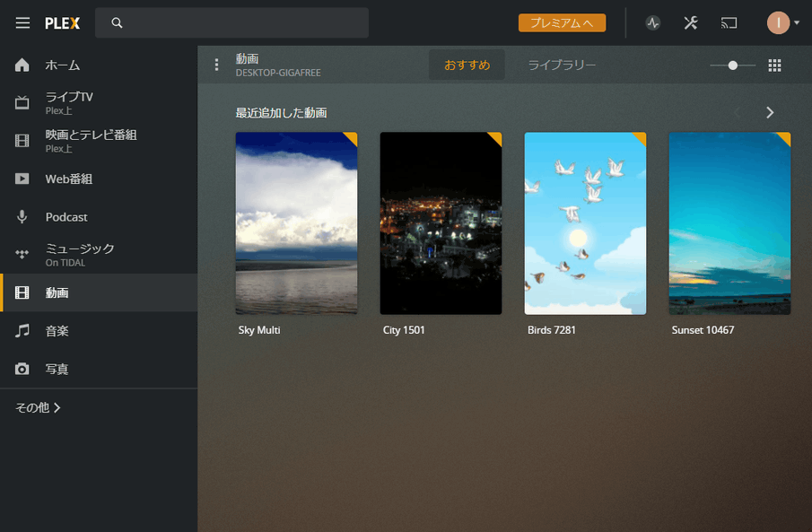Click the live TV icon
812x532 pixels.
pyautogui.click(x=22, y=102)
